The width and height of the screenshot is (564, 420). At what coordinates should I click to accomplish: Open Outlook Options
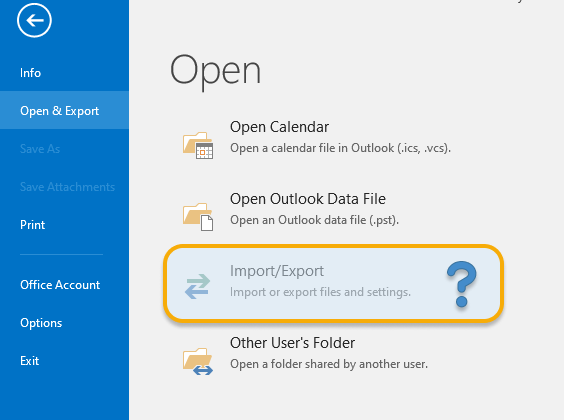point(41,323)
